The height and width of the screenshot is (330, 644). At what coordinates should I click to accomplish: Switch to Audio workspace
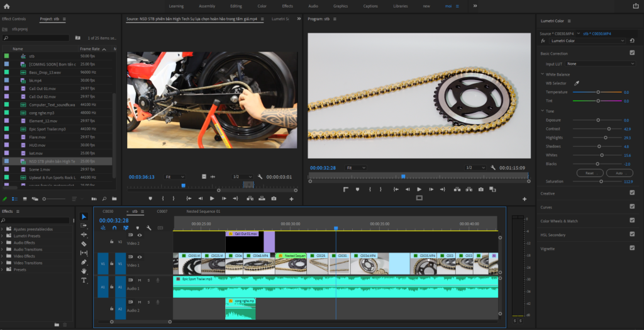tap(313, 6)
